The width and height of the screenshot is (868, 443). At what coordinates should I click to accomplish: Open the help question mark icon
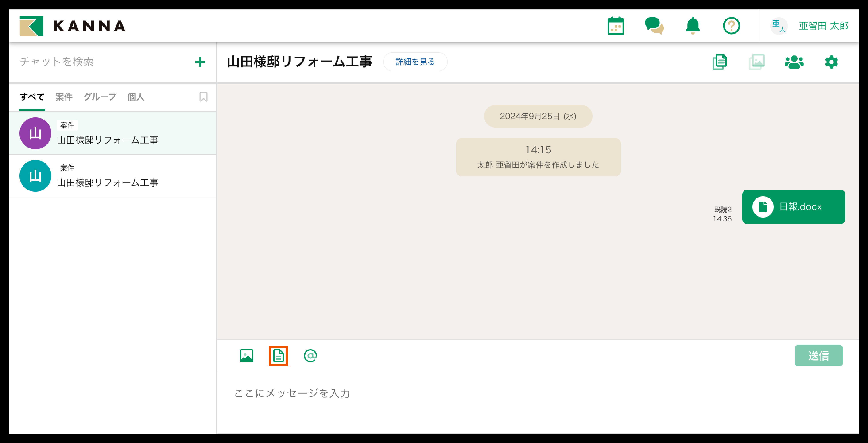[x=731, y=26]
